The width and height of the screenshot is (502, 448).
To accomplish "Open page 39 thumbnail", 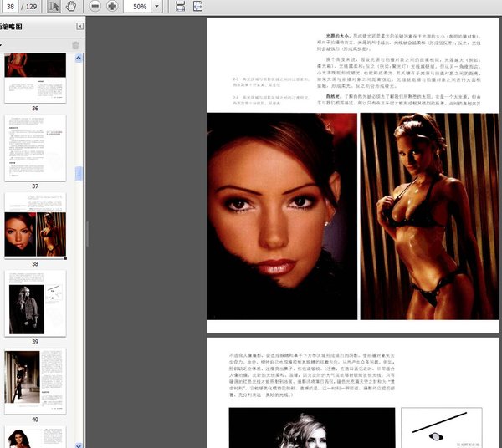I will 35,303.
